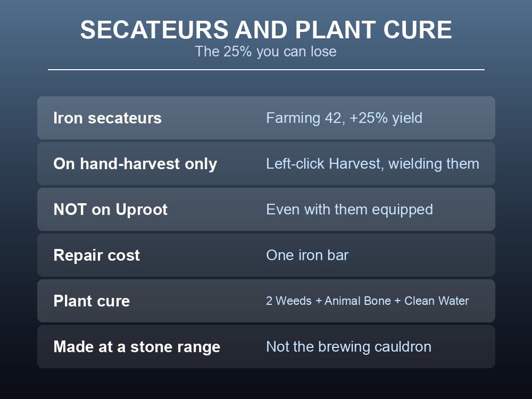Select the subtitle 'The 25% you can lose'
Viewport: 532px width, 399px height.
[265, 52]
